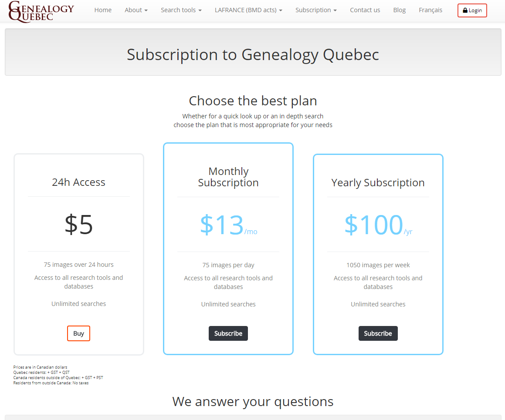Expand the Search tools dropdown
This screenshot has width=505, height=420.
click(x=181, y=10)
